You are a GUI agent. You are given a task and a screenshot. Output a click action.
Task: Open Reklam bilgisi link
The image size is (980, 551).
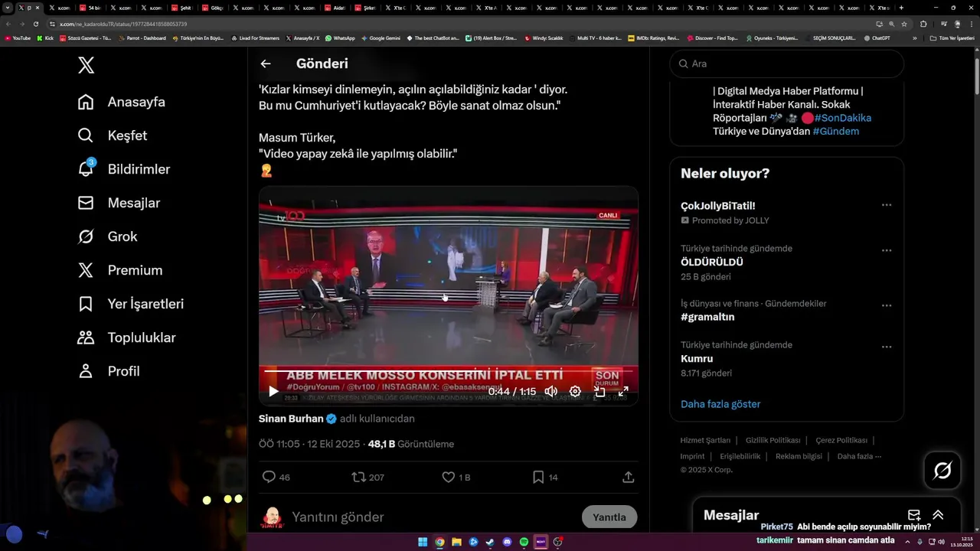[x=799, y=456]
